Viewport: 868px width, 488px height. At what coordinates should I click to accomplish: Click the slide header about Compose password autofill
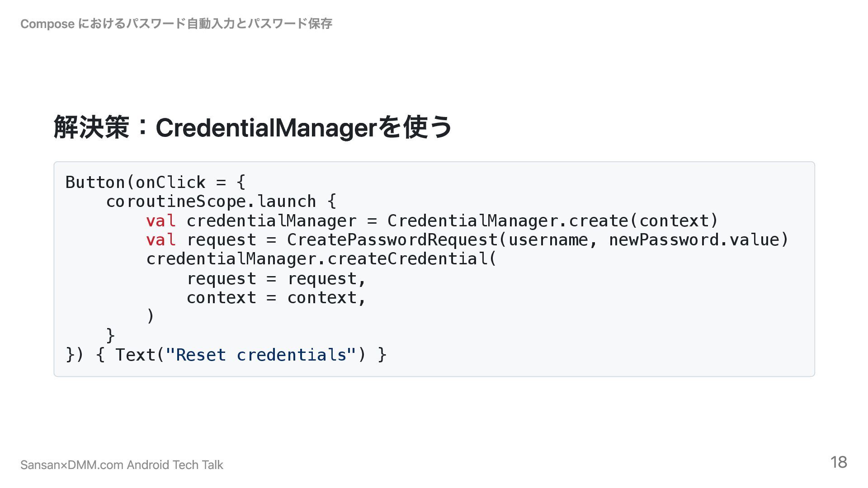176,23
